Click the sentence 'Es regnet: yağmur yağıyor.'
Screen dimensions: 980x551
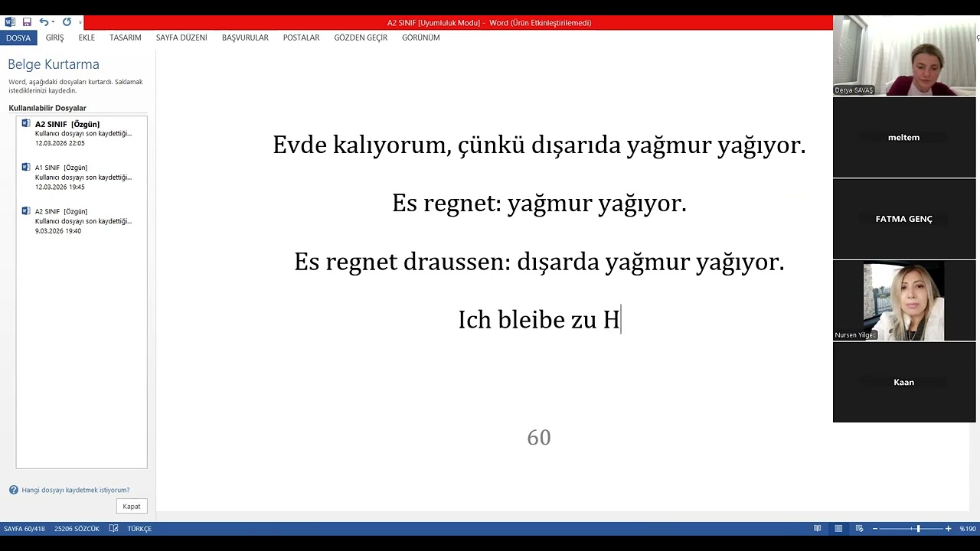[x=539, y=204]
